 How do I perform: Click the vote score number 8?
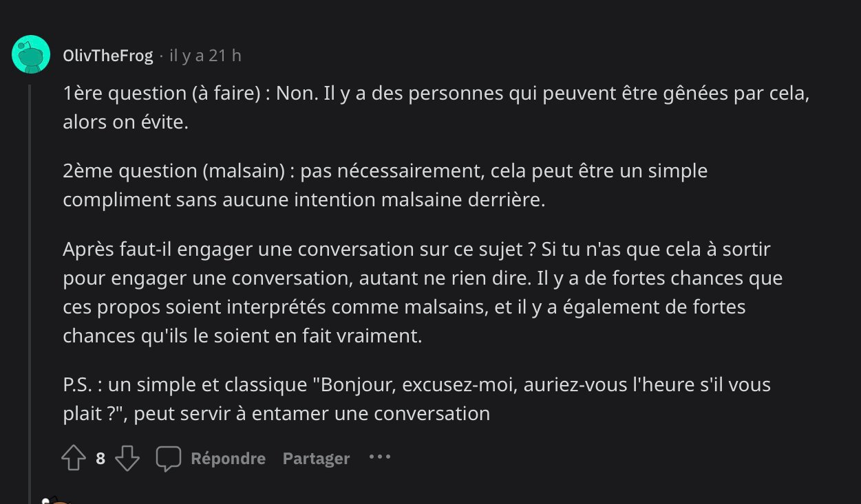[x=100, y=458]
